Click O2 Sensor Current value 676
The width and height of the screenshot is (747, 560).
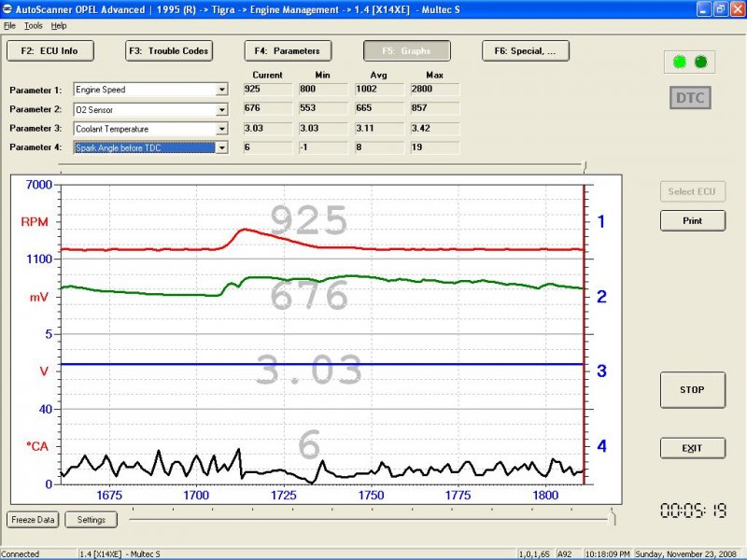268,108
